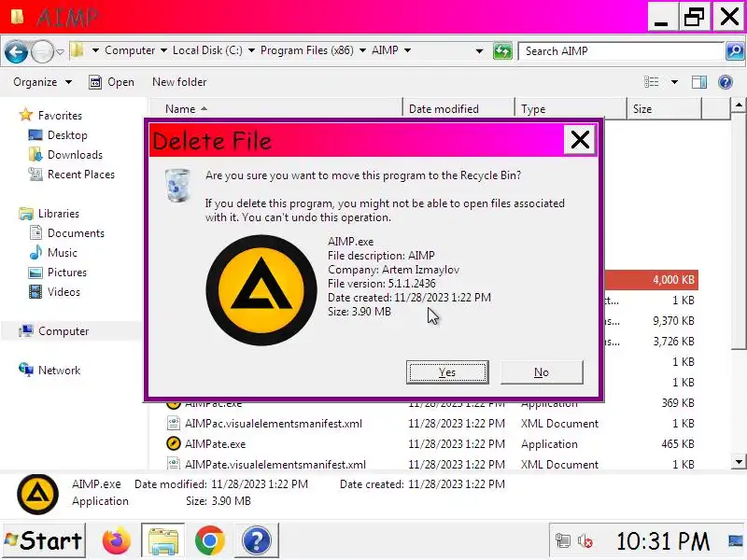Cancel deletion with the No button

pyautogui.click(x=542, y=371)
